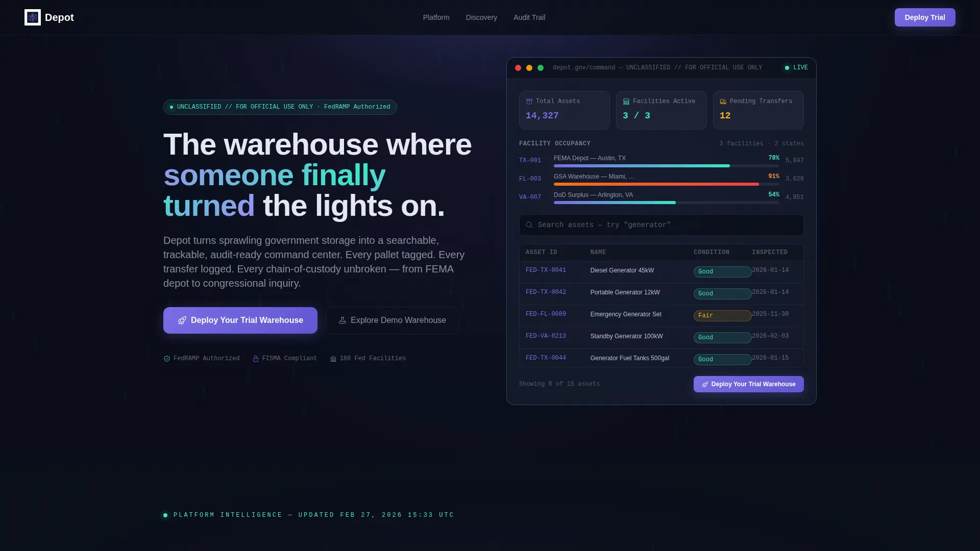Click the yellow window dot in mock dashboard

529,68
